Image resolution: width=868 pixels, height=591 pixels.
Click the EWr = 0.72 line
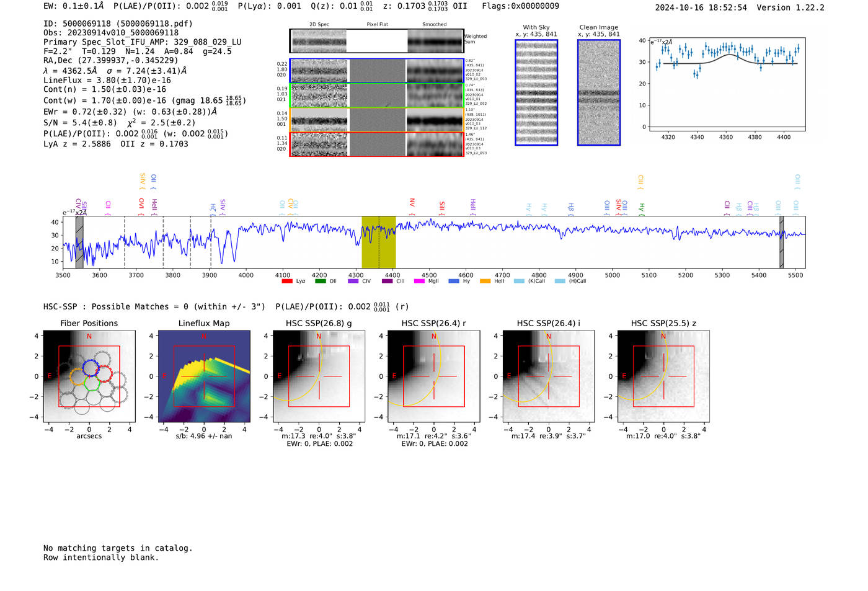(x=130, y=112)
